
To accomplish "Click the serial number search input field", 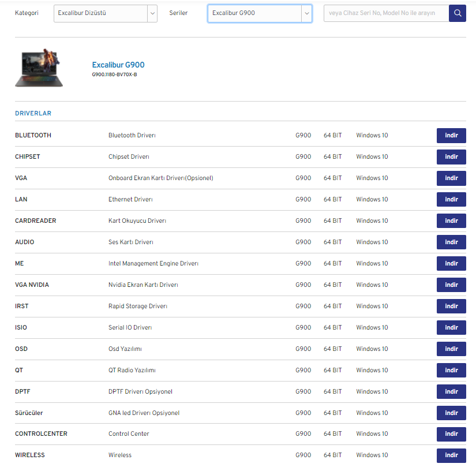I will tap(386, 13).
